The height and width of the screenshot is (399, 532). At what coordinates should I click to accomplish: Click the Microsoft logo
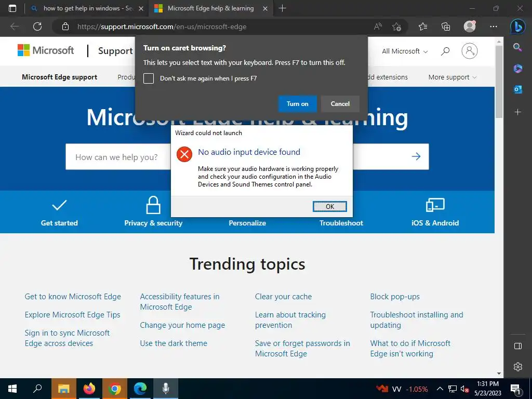pos(46,50)
